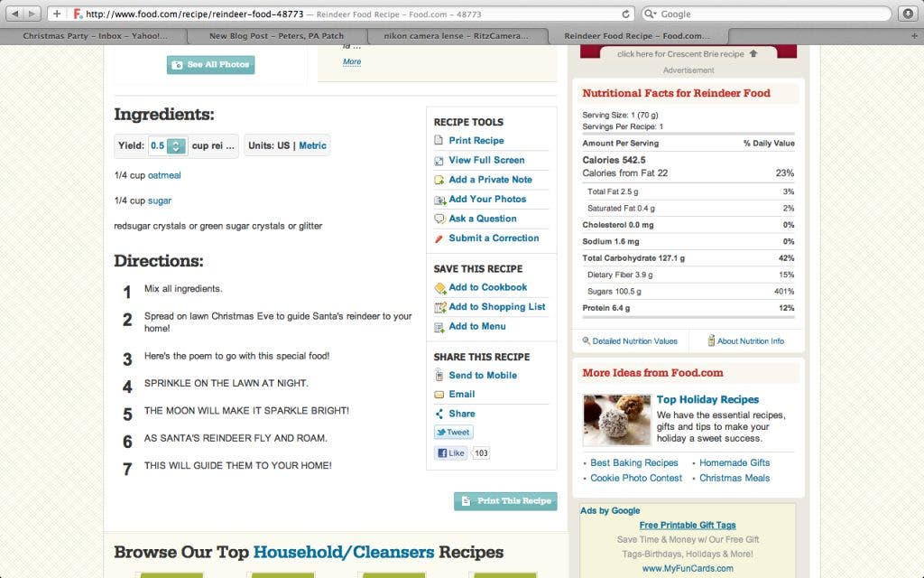
Task: Switch to the Christmas Party Yahoo inbox tab
Action: (x=94, y=36)
